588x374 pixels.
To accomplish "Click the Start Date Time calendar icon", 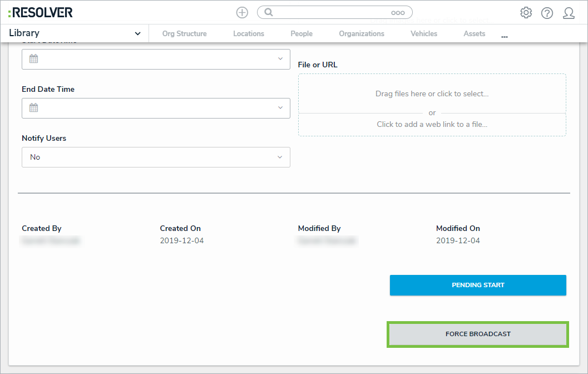I will pyautogui.click(x=33, y=59).
